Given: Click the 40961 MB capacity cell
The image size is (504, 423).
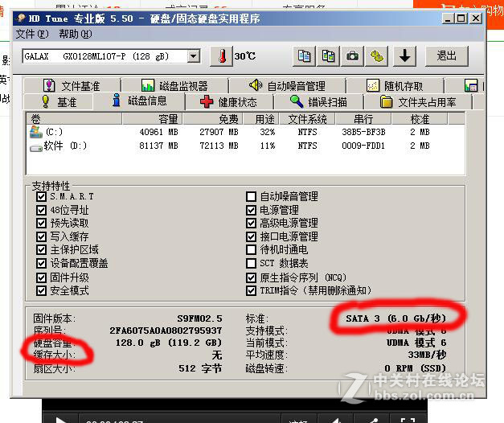Looking at the screenshot, I should [159, 132].
